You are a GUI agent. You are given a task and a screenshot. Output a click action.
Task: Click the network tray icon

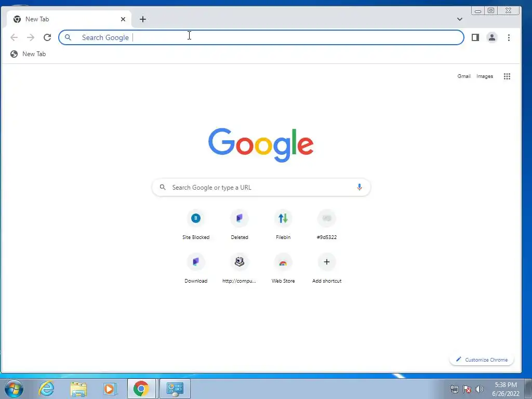point(454,389)
